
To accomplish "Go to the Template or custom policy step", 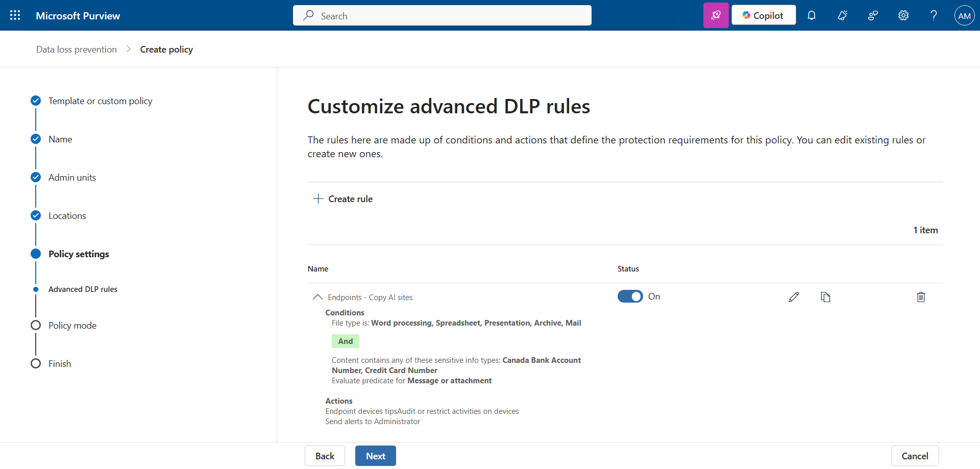I will 100,101.
